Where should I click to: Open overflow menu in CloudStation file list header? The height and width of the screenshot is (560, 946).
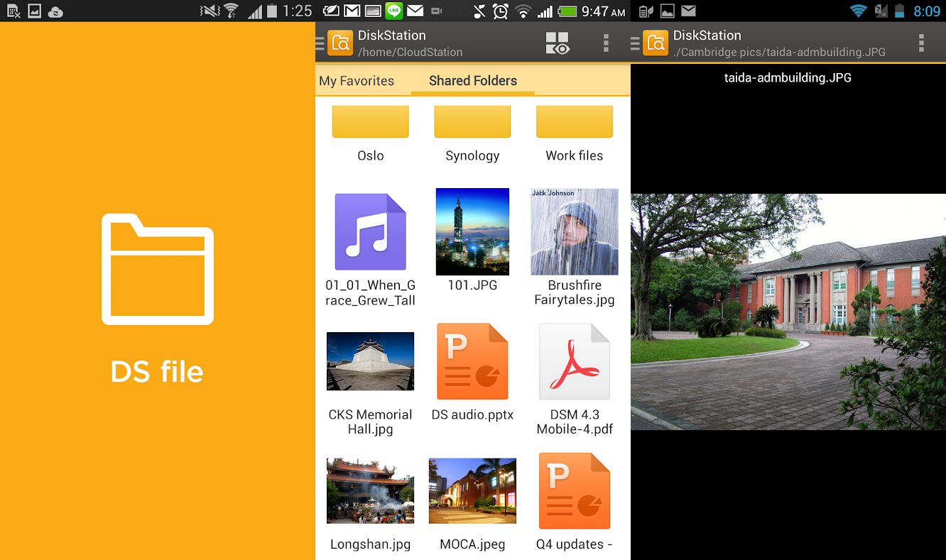tap(606, 43)
